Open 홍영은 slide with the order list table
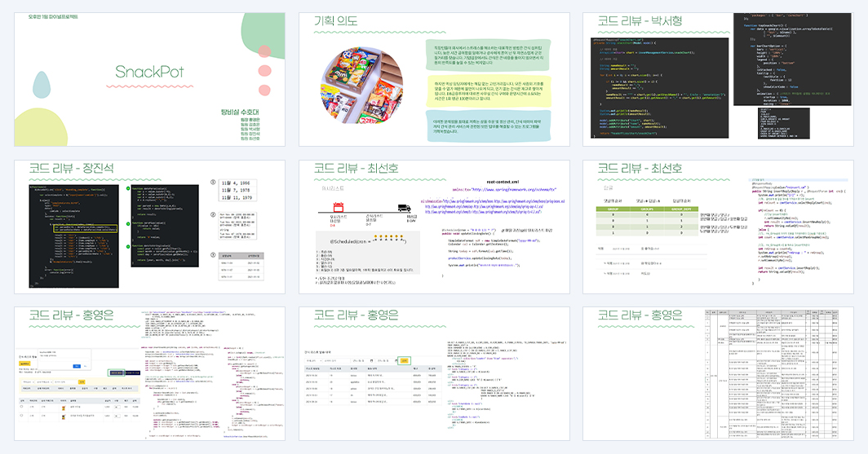Screen dimensions: 868x454 coord(434,374)
